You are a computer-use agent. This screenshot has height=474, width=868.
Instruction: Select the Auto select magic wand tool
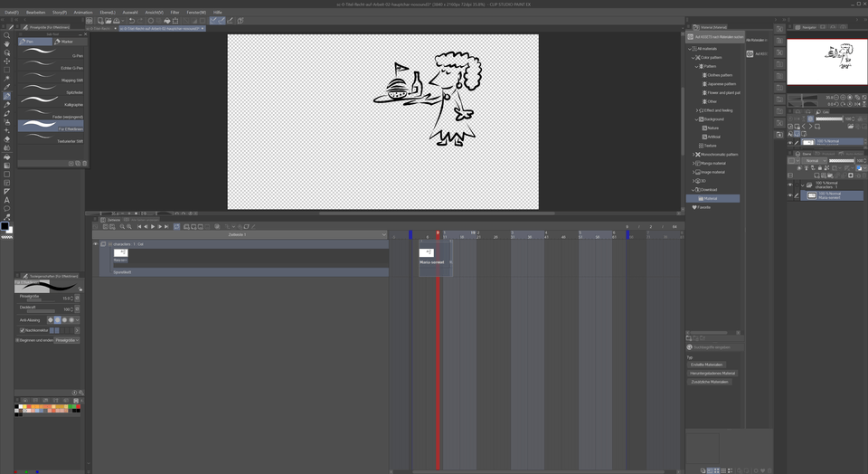6,79
